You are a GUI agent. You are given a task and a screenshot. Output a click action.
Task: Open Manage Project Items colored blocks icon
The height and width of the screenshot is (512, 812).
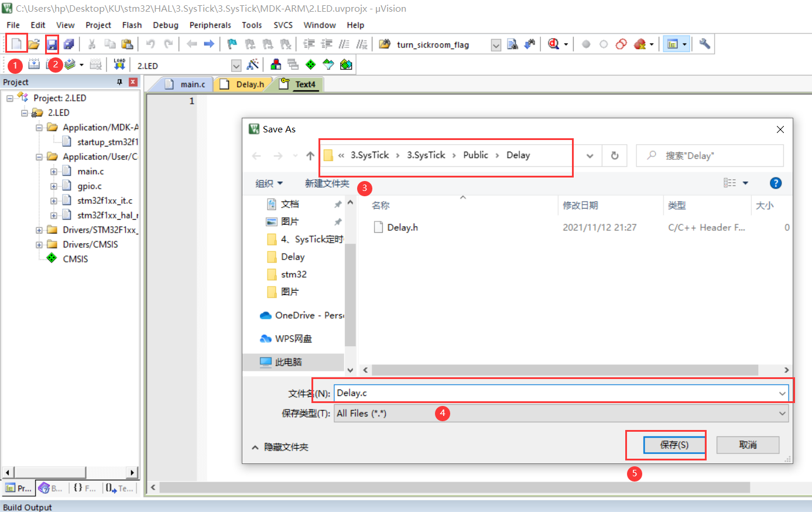pyautogui.click(x=276, y=64)
